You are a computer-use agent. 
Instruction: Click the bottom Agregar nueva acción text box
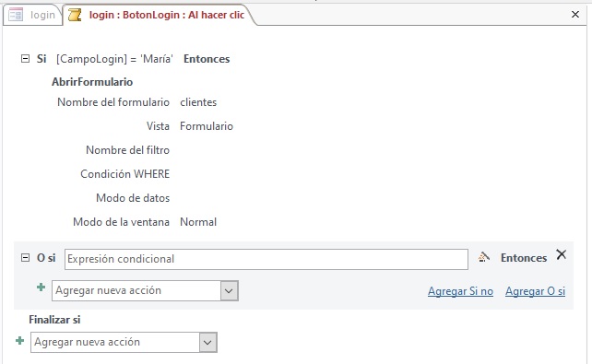(115, 343)
